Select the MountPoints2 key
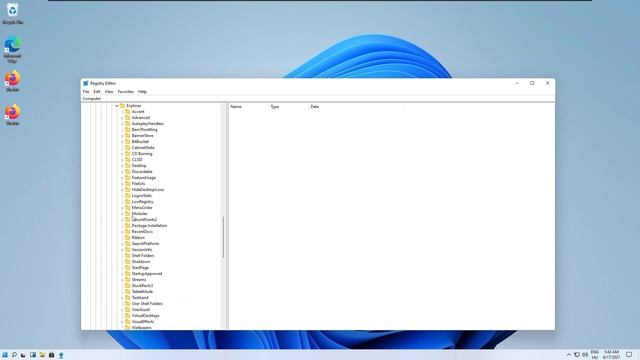Viewport: 640px width, 360px height. coord(144,220)
